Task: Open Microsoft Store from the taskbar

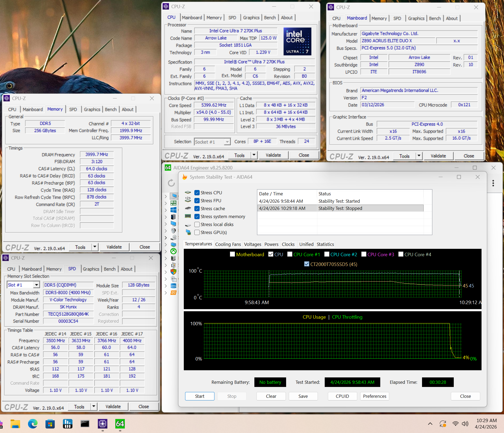Action: click(50, 424)
